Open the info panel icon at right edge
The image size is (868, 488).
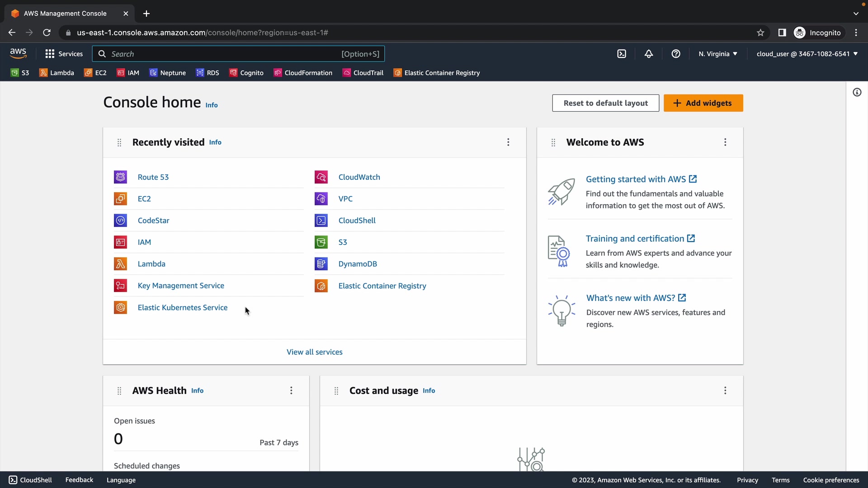tap(857, 93)
